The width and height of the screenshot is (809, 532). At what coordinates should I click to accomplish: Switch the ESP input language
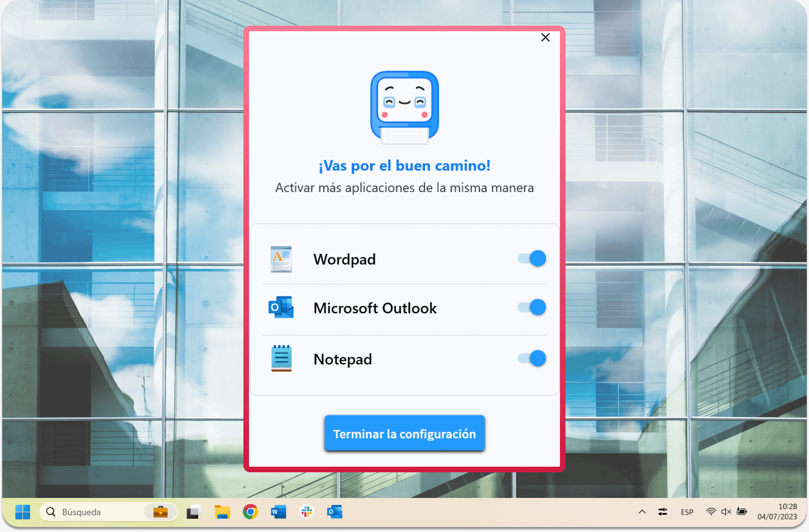[687, 512]
